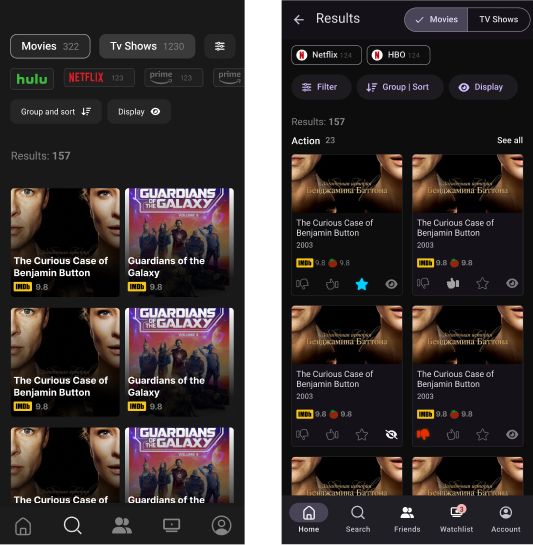The width and height of the screenshot is (533, 545).
Task: Open the friends people icon in left mockup's bottom bar
Action: coord(122,526)
